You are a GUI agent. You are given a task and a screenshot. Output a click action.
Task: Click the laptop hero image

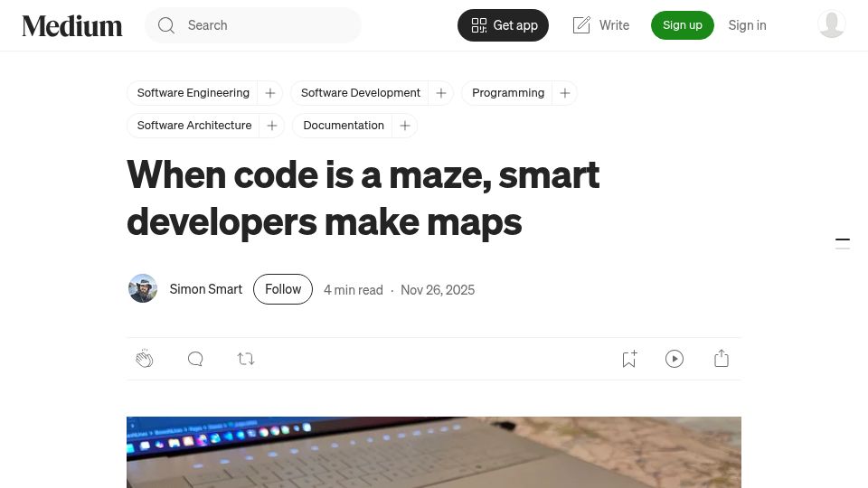(x=433, y=452)
